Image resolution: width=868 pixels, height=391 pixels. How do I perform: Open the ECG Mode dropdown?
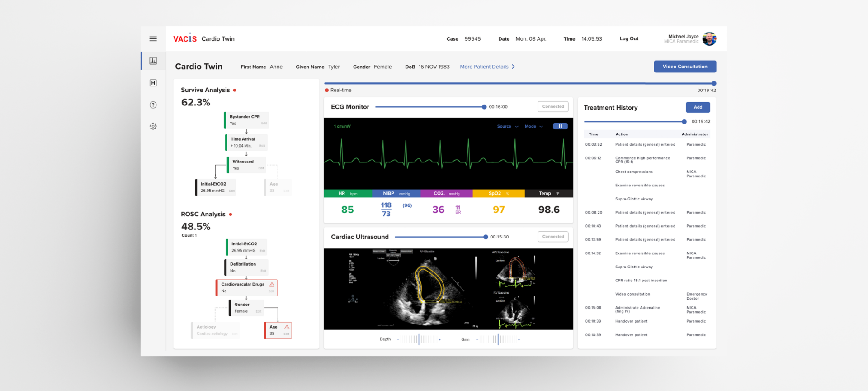click(534, 127)
